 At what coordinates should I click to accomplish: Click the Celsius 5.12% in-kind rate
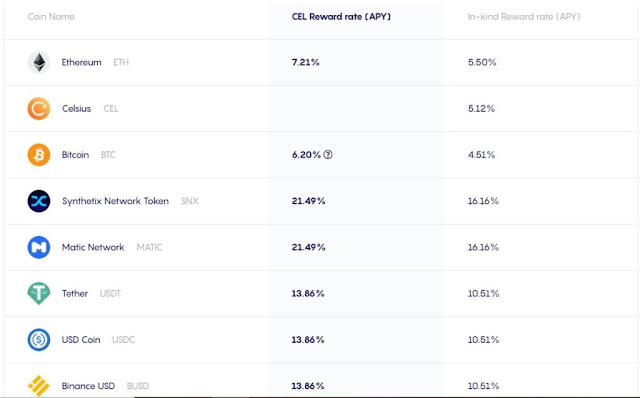(x=481, y=109)
